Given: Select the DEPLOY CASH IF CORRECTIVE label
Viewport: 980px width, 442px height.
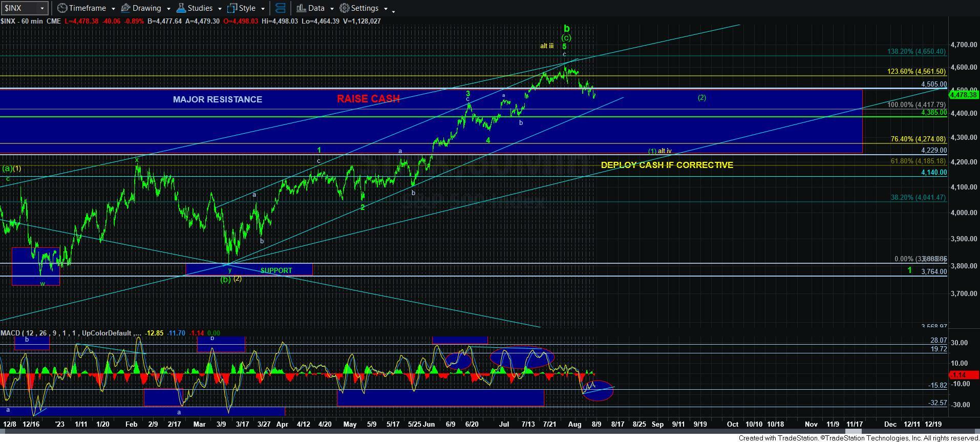Looking at the screenshot, I should 667,165.
